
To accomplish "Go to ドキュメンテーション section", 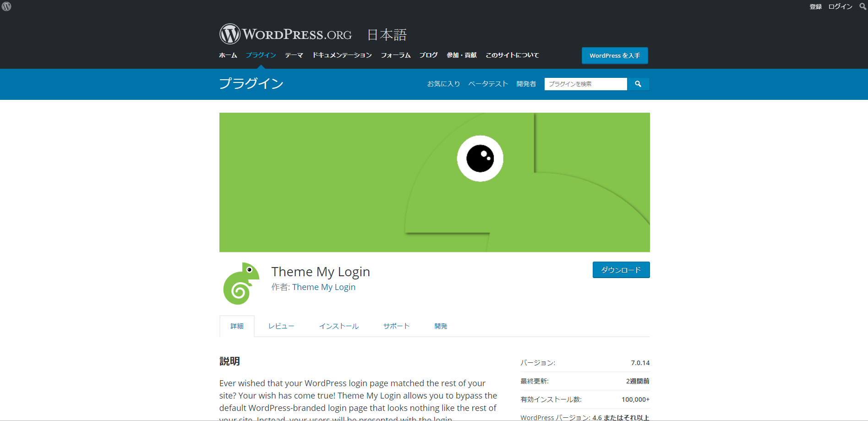I will (x=342, y=55).
